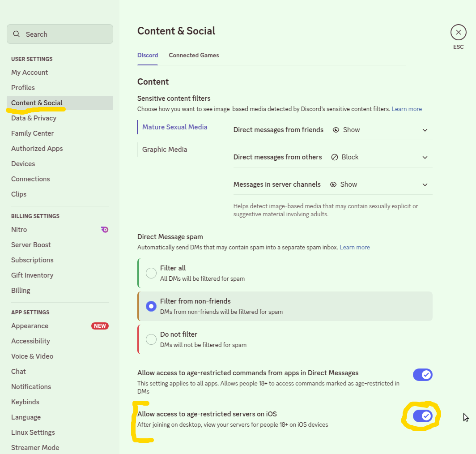This screenshot has width=476, height=454.
Task: Click the NEW badge next to Appearance
Action: coord(100,326)
